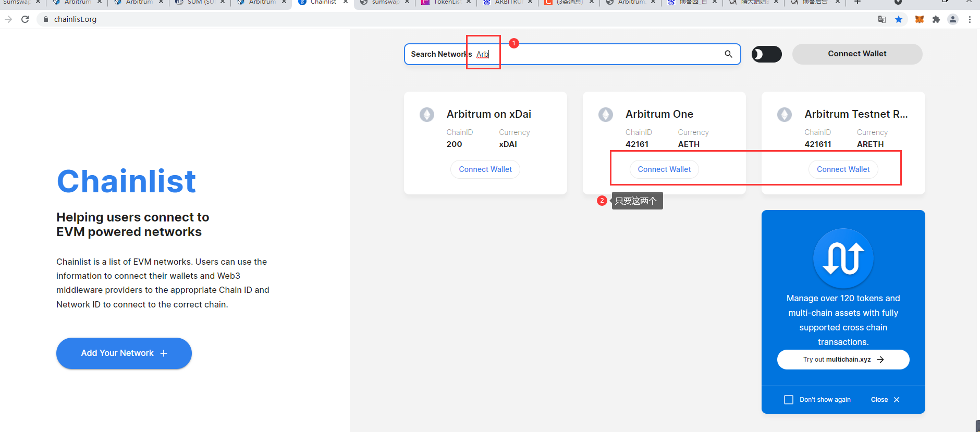Click the bookmark star icon
The image size is (980, 432).
click(899, 19)
